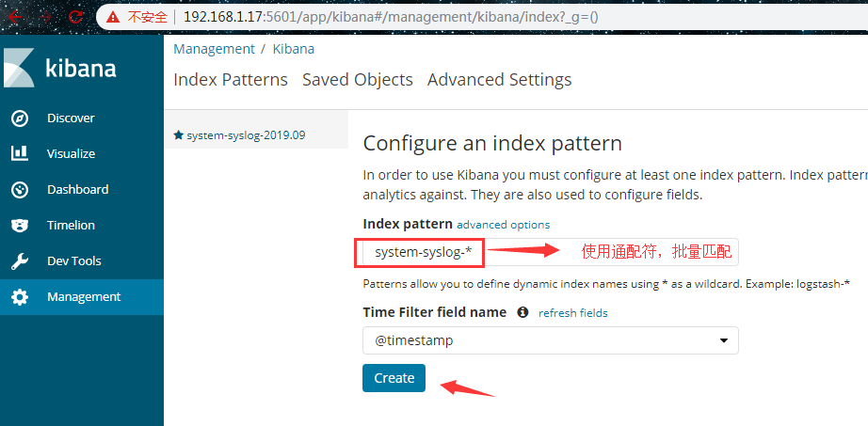Click the Dashboard gauge icon
Screen dimensions: 868x426
tap(20, 190)
